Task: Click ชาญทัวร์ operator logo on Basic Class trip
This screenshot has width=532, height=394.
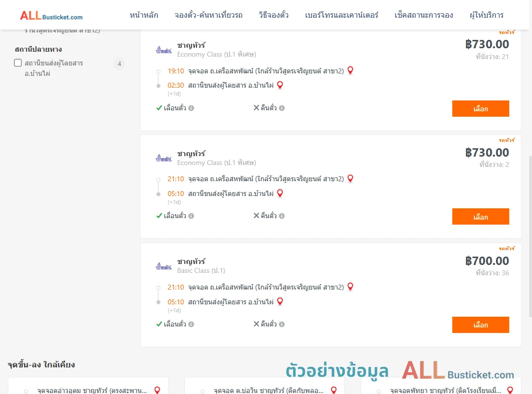Action: [164, 266]
